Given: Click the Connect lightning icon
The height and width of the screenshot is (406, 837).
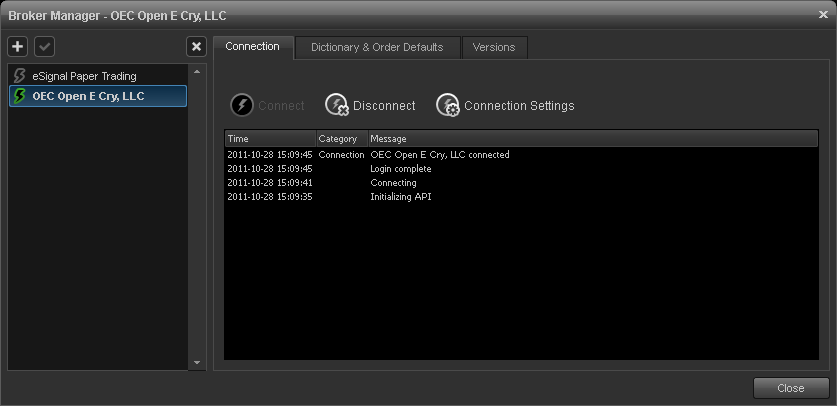Looking at the screenshot, I should click(242, 105).
